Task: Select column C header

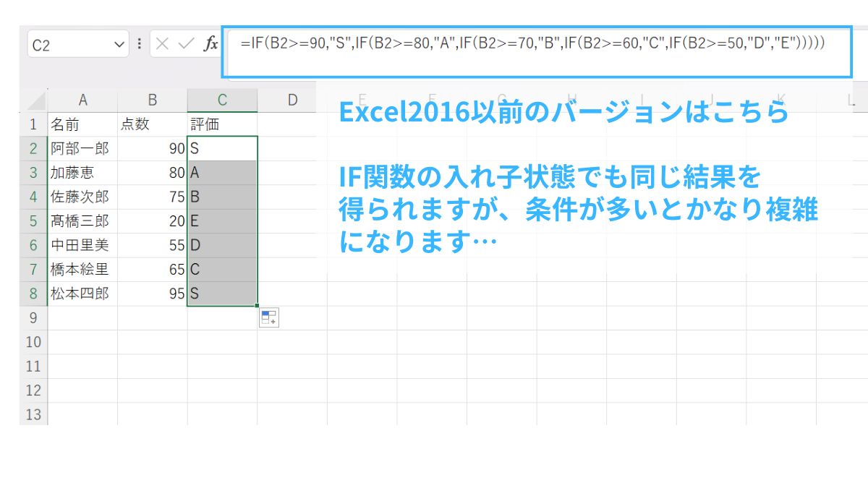Action: point(222,100)
